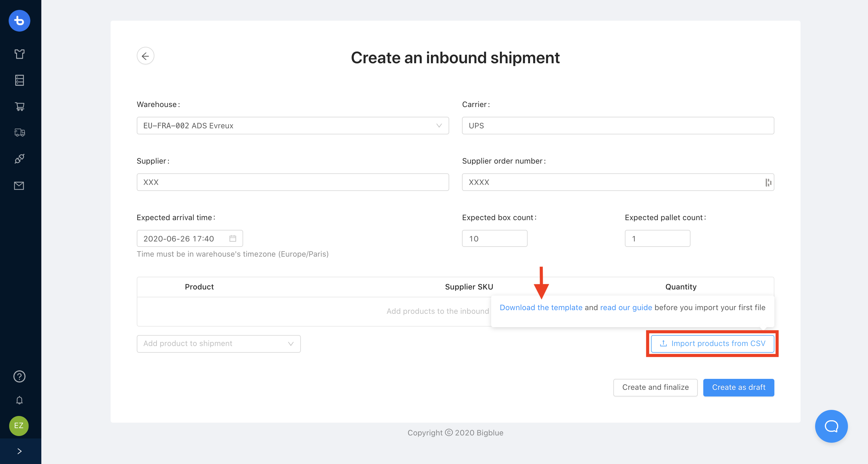Open the calendar picker for arrival time

point(232,239)
